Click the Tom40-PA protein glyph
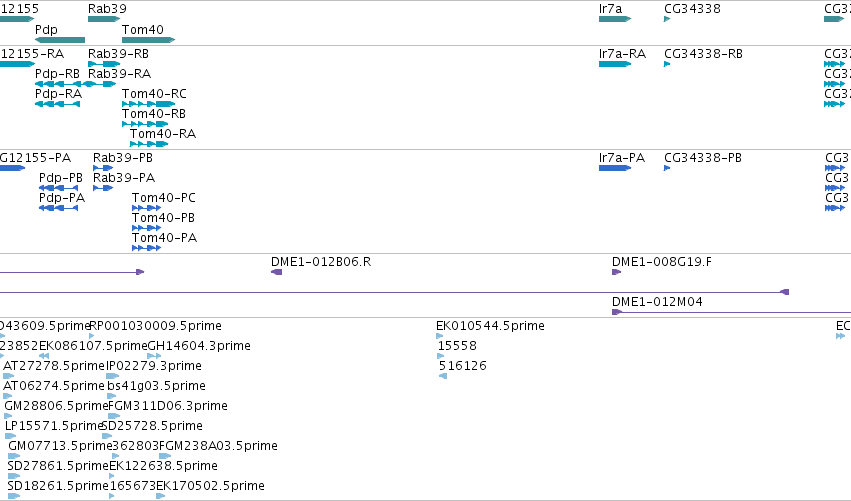851x501 pixels. coord(147,249)
